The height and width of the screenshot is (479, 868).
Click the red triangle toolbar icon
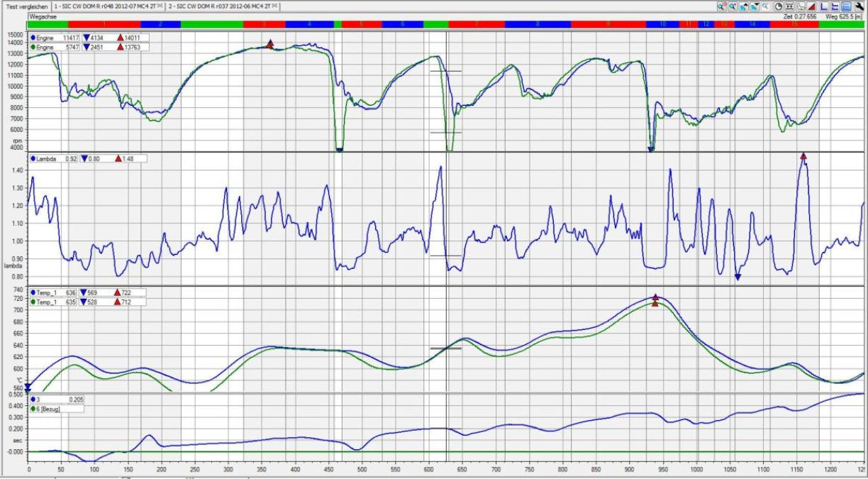pyautogui.click(x=811, y=6)
